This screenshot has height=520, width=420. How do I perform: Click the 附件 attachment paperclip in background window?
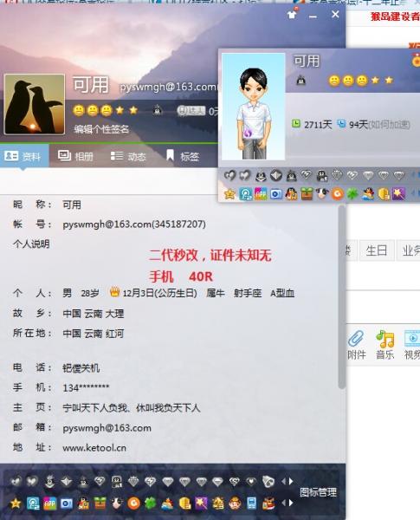[357, 345]
